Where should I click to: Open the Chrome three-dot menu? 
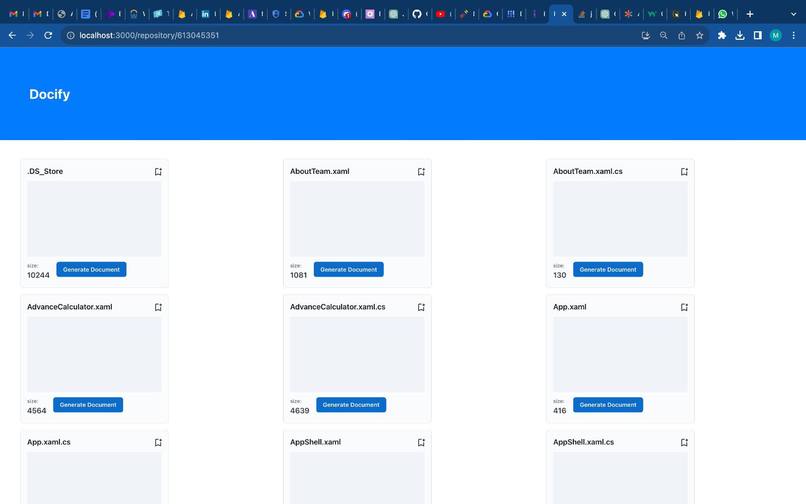(x=794, y=35)
